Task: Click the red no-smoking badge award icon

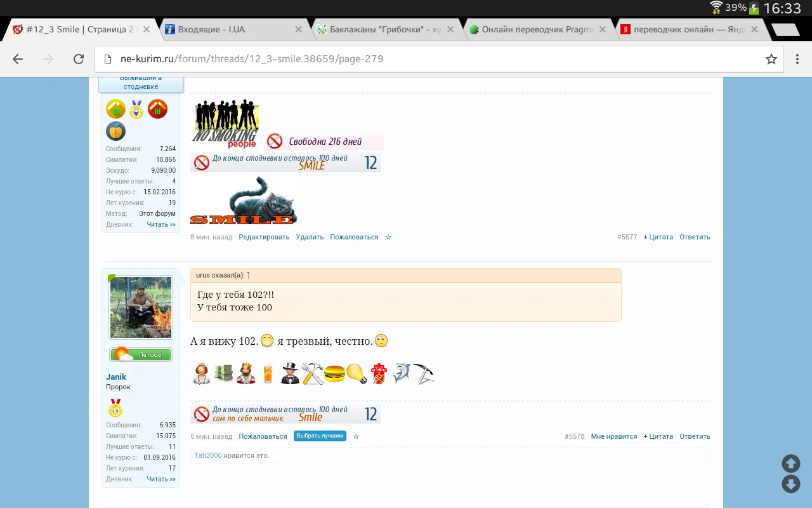Action: click(x=379, y=373)
